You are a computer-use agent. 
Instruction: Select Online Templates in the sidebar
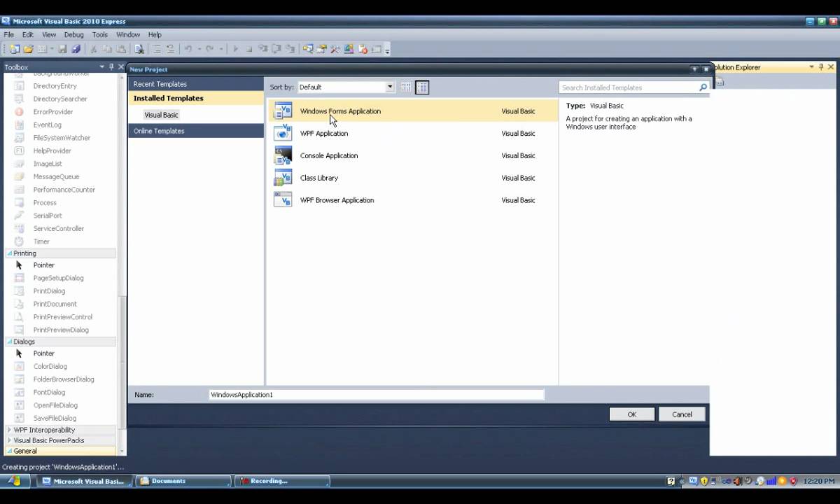coord(158,131)
